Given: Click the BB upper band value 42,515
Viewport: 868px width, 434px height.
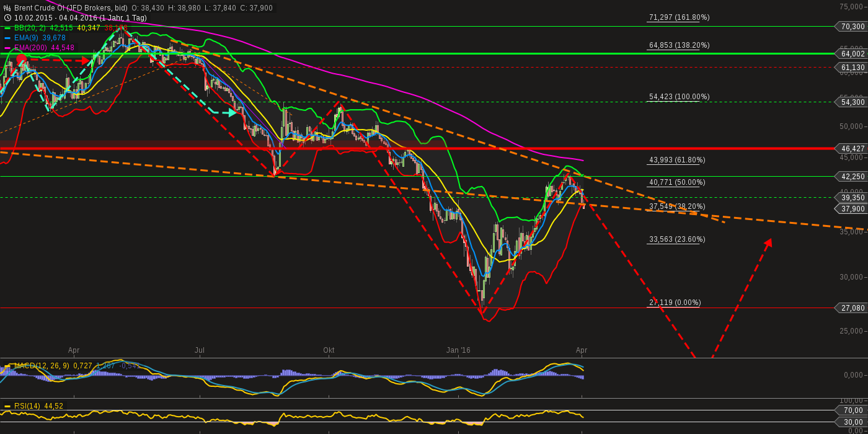Looking at the screenshot, I should 61,28.
